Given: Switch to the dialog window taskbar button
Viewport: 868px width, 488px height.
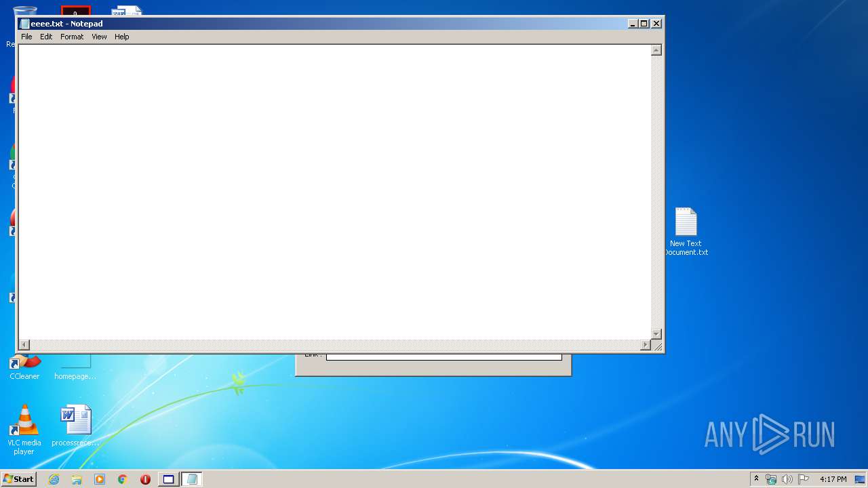Looking at the screenshot, I should 168,479.
